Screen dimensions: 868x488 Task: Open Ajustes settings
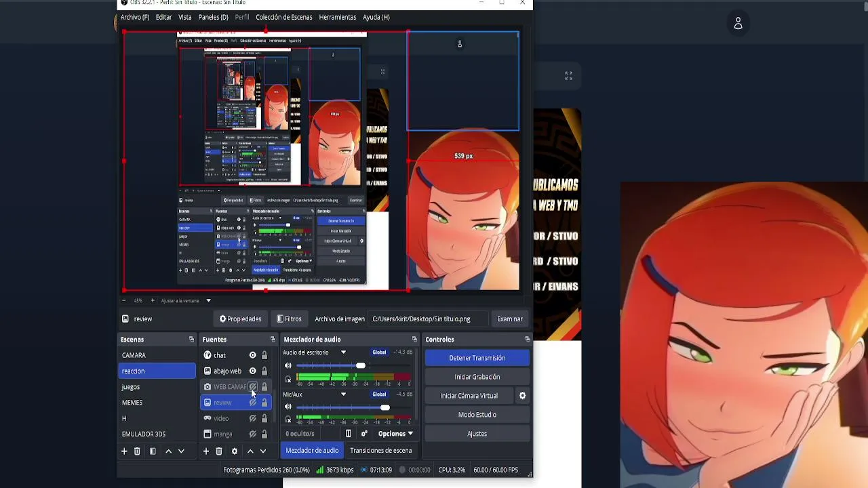(477, 434)
